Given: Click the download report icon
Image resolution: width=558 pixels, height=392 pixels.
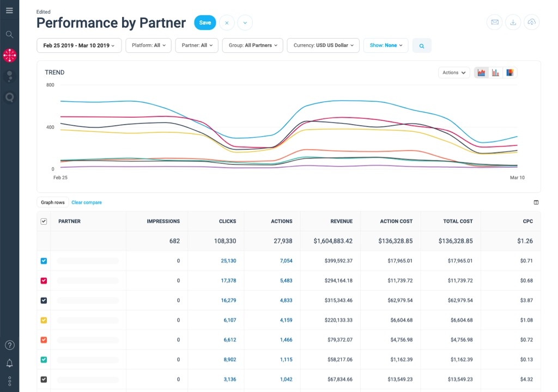Looking at the screenshot, I should tap(513, 22).
